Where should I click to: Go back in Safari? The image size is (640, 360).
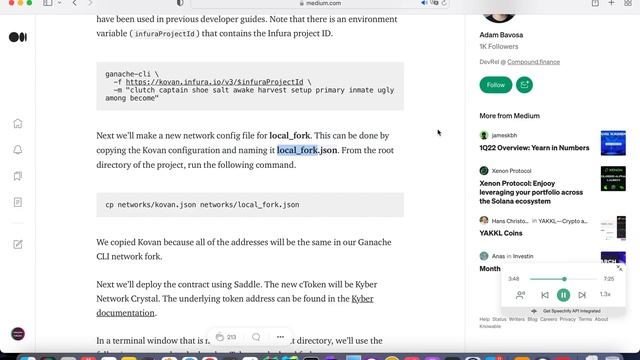tap(74, 3)
